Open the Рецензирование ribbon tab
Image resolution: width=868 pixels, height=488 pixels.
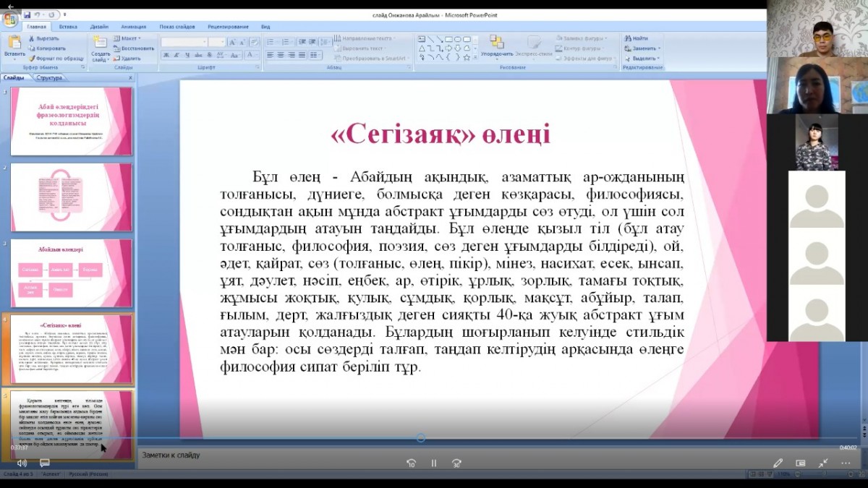228,27
